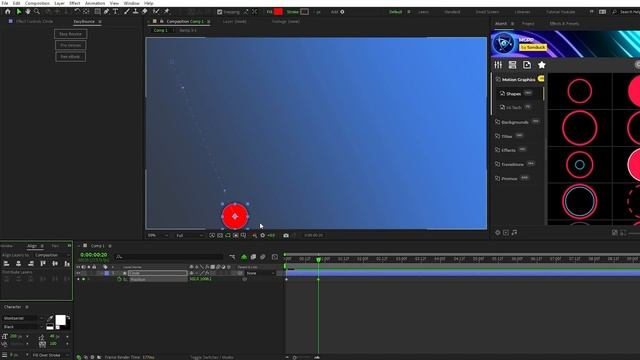
Task: Click the frame blending icon in timeline
Action: [x=253, y=257]
